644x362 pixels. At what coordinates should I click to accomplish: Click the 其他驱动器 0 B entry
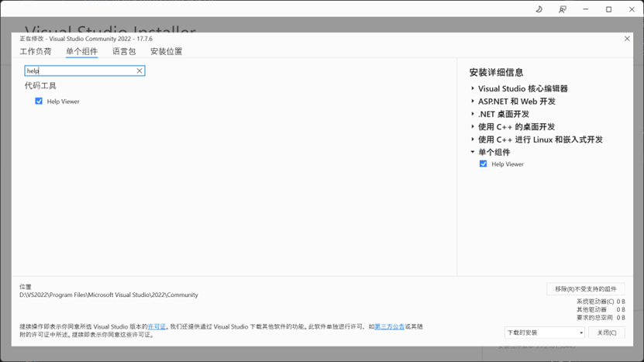[x=601, y=309]
